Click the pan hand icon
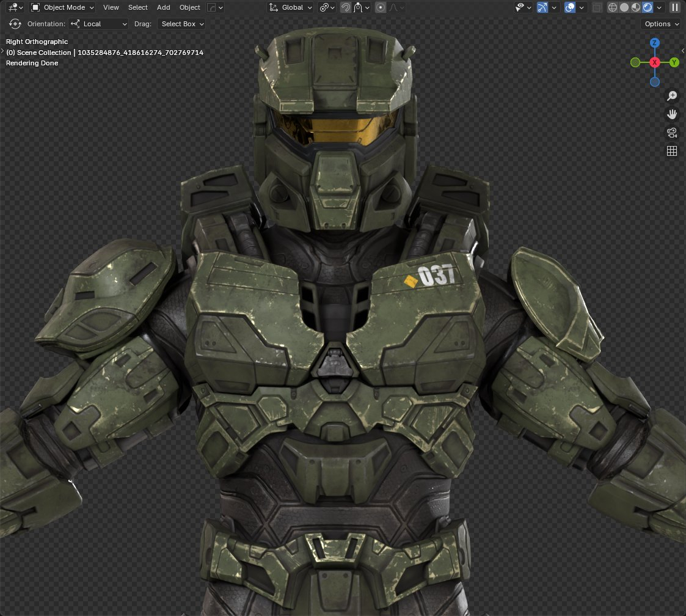 click(x=672, y=114)
